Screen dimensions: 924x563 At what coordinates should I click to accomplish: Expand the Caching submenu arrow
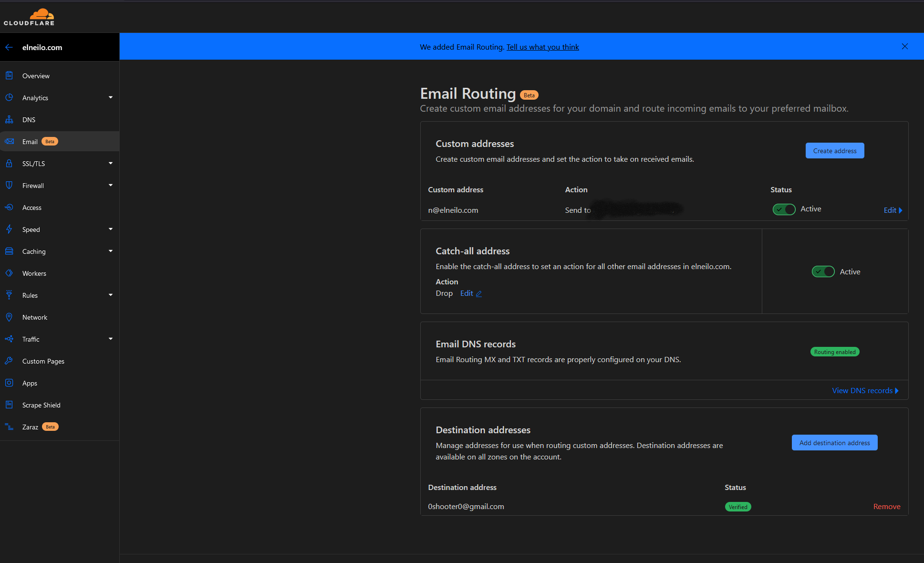(111, 251)
